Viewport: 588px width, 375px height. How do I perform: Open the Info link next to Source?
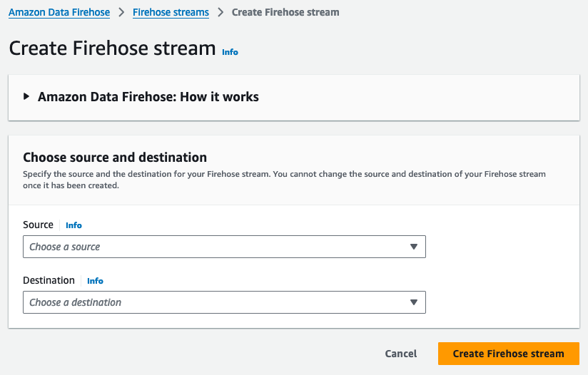click(73, 225)
